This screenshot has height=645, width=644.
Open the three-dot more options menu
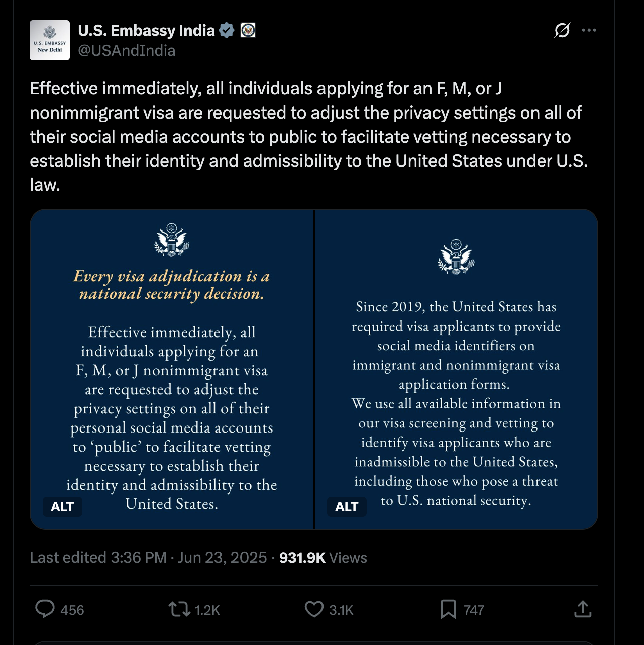(589, 30)
